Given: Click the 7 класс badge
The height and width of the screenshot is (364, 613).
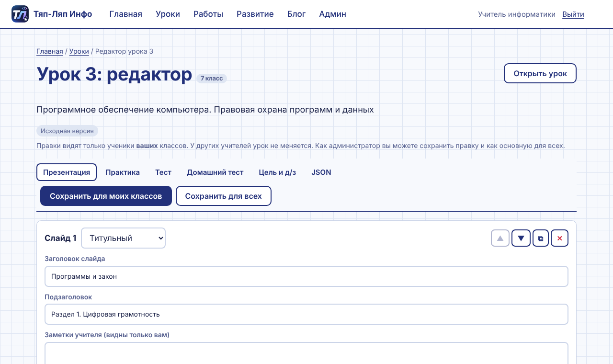Looking at the screenshot, I should tap(212, 78).
